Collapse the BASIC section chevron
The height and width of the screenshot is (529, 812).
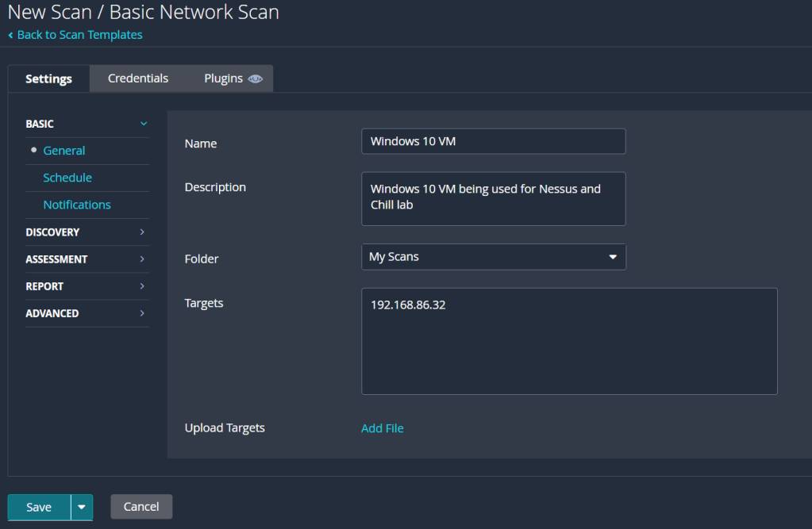point(143,124)
